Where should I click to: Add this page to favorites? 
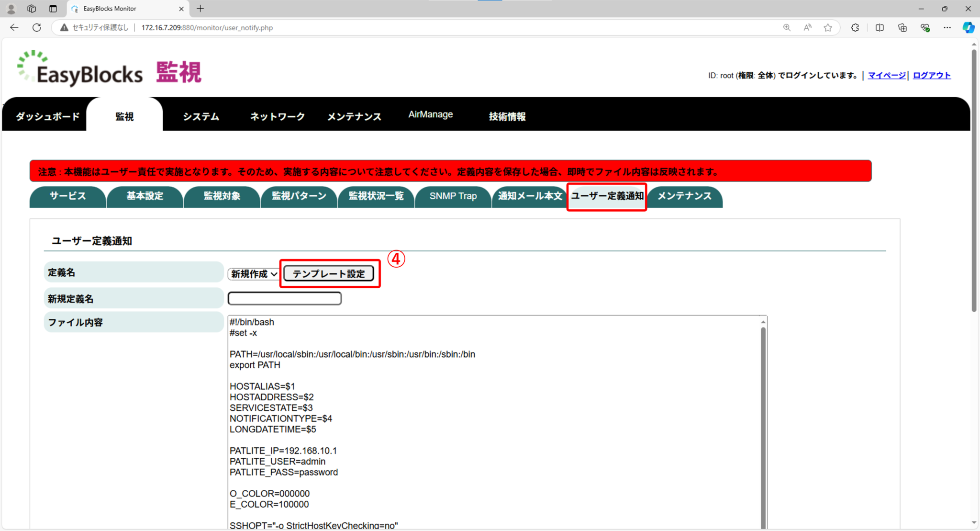click(x=828, y=27)
